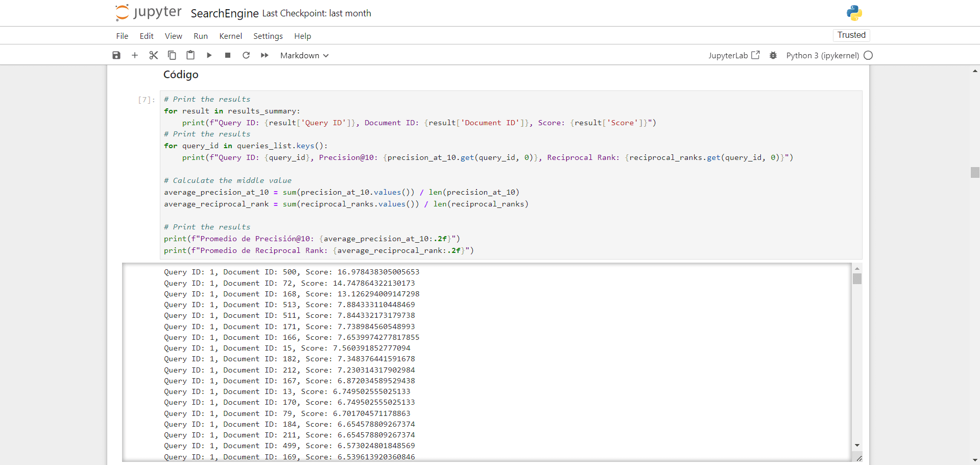Click the output area scroll down arrow

pos(857,446)
